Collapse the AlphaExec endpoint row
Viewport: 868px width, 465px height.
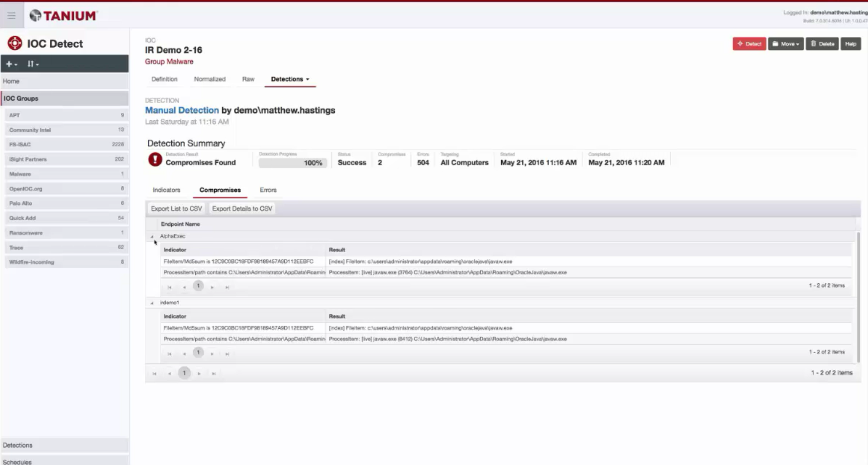[x=152, y=236]
